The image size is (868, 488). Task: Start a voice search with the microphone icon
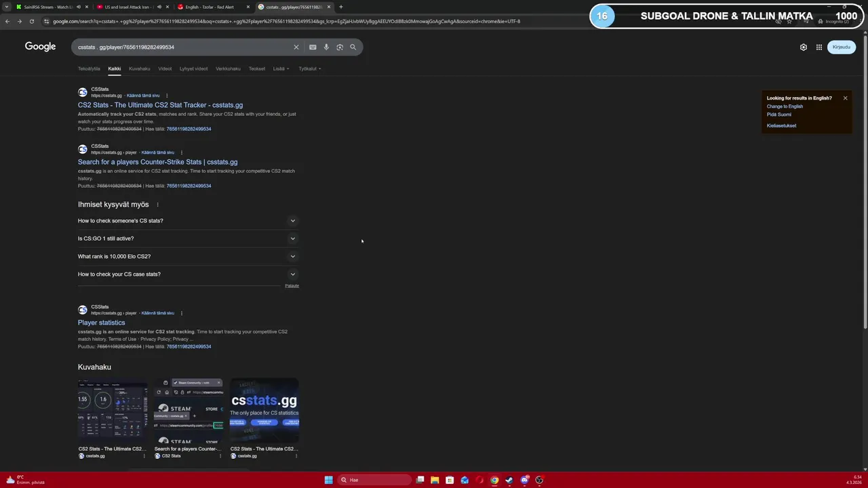click(326, 47)
